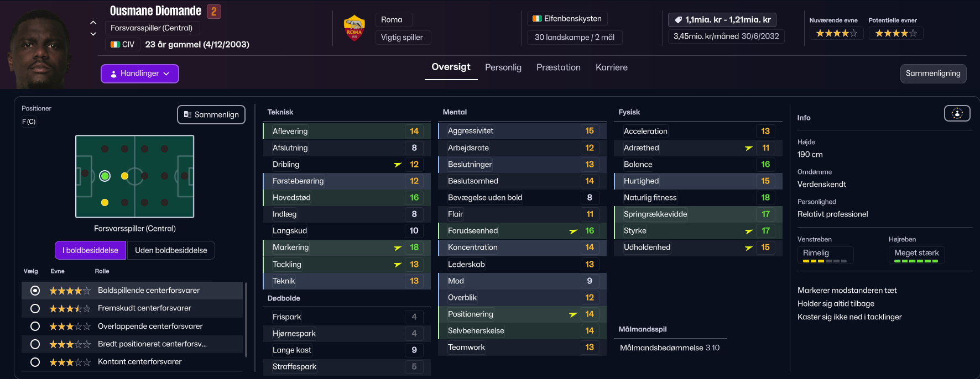Select Fremskudt centerforsvarer role radio button
The image size is (980, 379).
(35, 308)
